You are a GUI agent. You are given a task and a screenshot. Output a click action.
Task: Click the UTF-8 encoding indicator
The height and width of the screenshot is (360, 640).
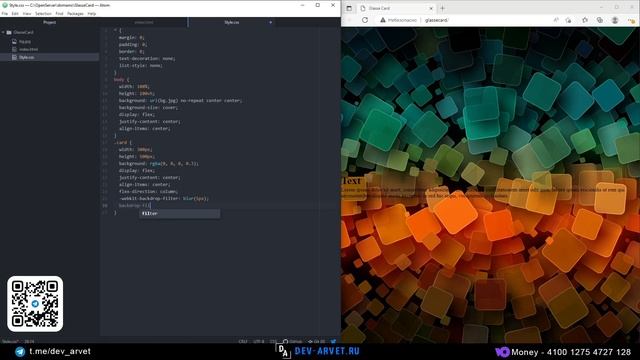point(259,341)
